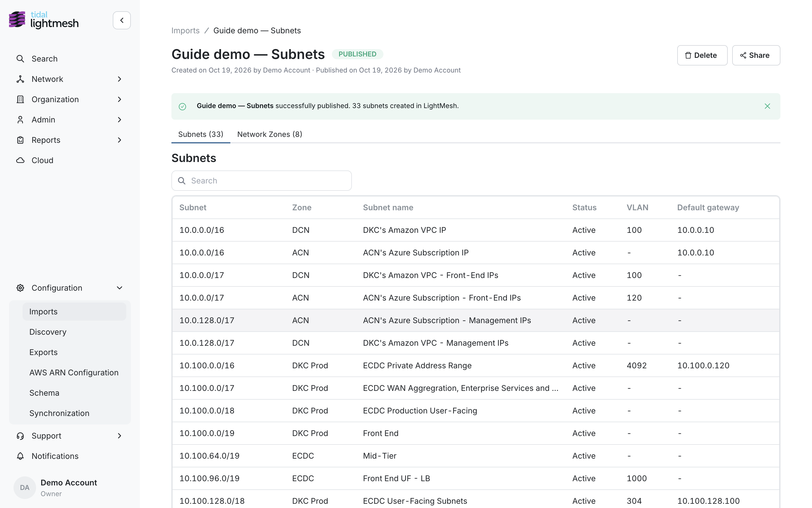Image resolution: width=812 pixels, height=508 pixels.
Task: Expand the Network menu chevron
Action: tap(120, 79)
